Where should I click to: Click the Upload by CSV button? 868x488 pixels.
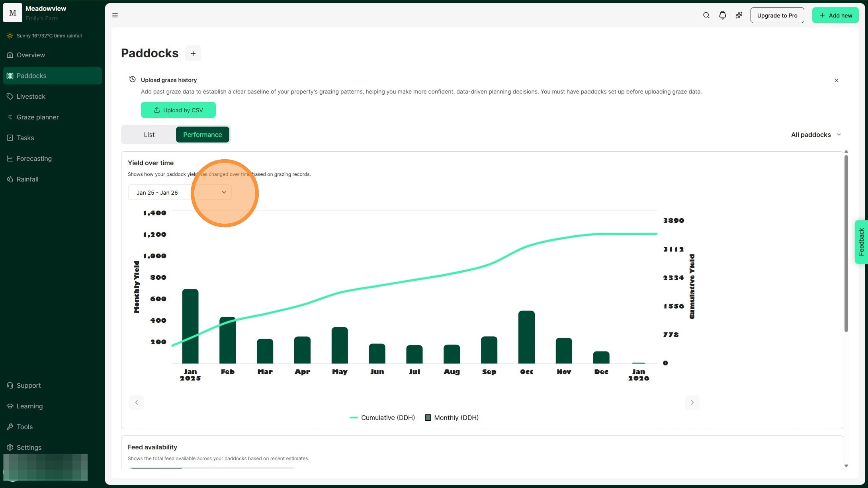tap(178, 110)
